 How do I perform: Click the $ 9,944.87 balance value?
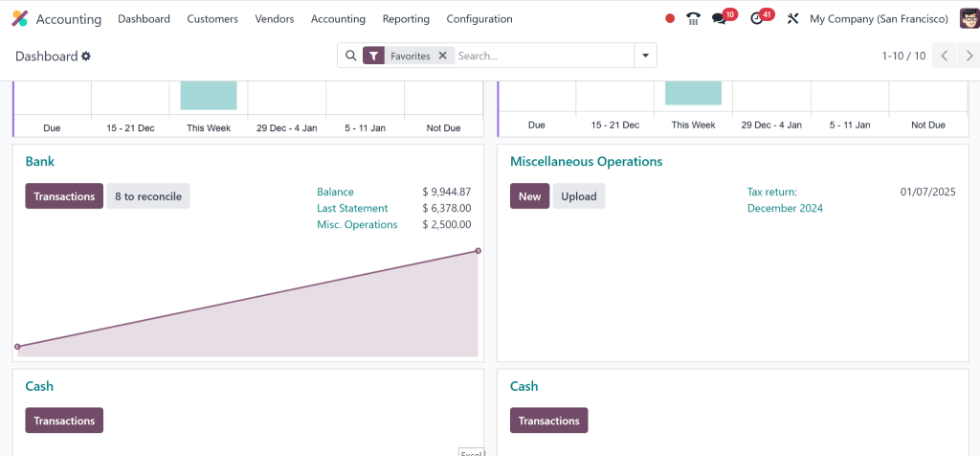click(x=447, y=192)
